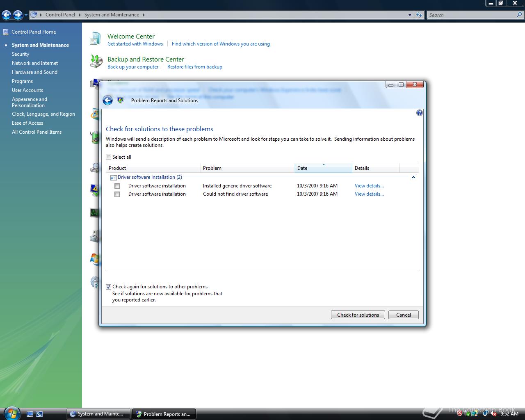Cancel the Problem Reports dialog
The height and width of the screenshot is (420, 525).
[x=404, y=315]
